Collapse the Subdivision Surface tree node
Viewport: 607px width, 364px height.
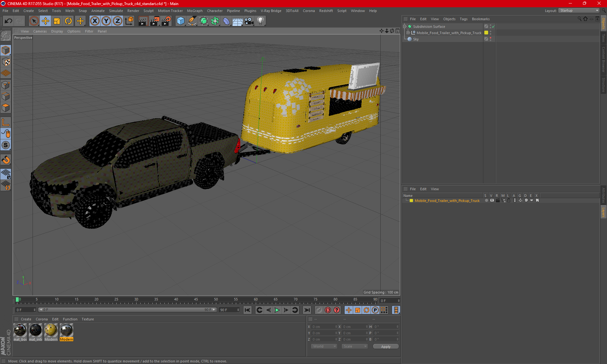pyautogui.click(x=405, y=27)
